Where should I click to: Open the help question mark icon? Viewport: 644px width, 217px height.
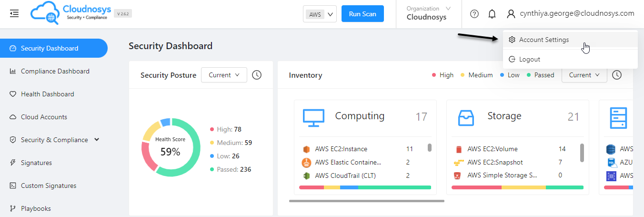point(474,14)
